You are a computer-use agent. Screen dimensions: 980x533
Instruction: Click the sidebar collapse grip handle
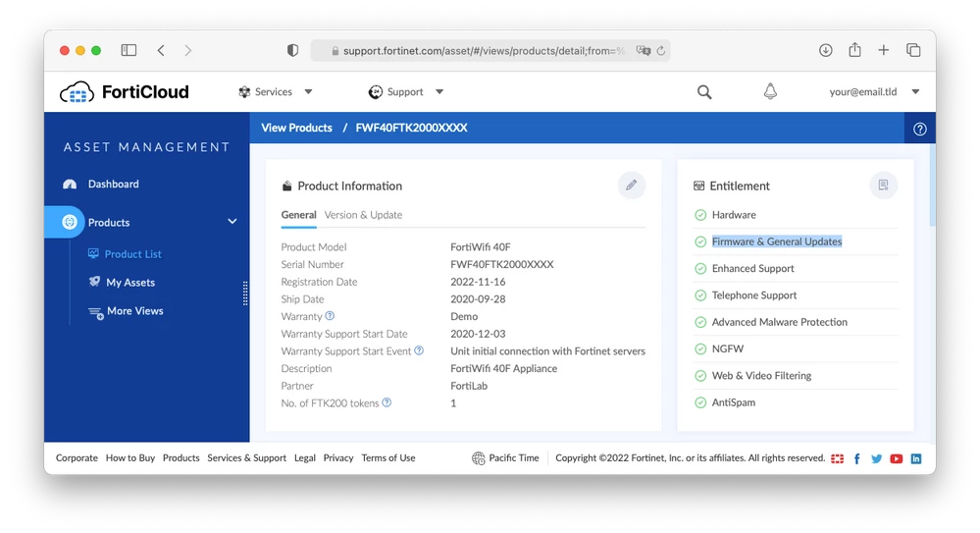[245, 293]
